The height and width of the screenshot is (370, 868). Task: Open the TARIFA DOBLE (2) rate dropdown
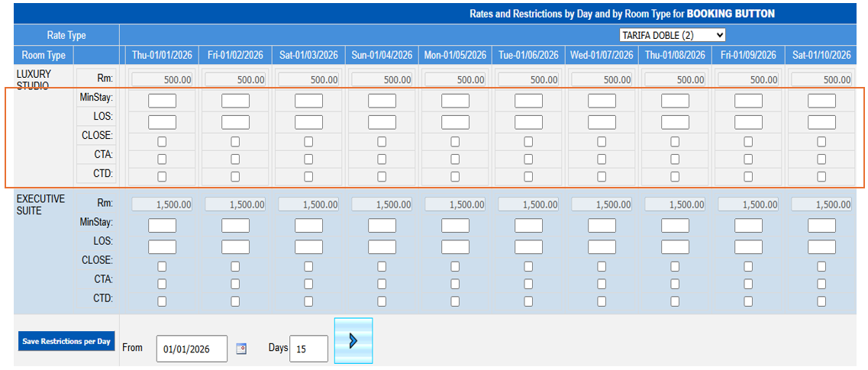click(x=672, y=35)
